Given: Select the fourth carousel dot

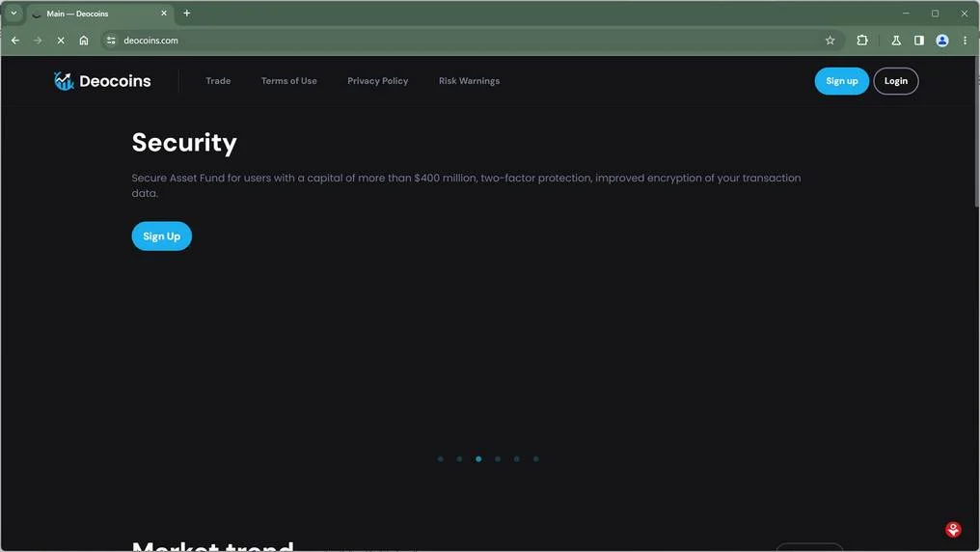Looking at the screenshot, I should [498, 458].
